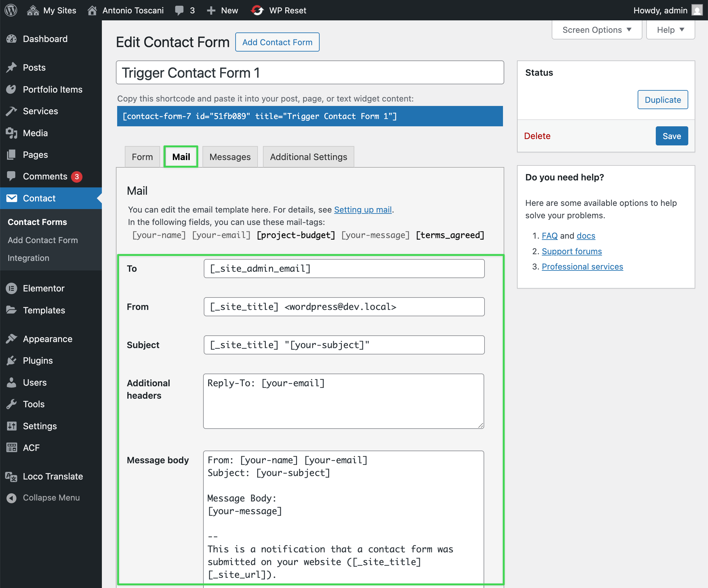
Task: Click the admin avatar in top bar
Action: (697, 10)
